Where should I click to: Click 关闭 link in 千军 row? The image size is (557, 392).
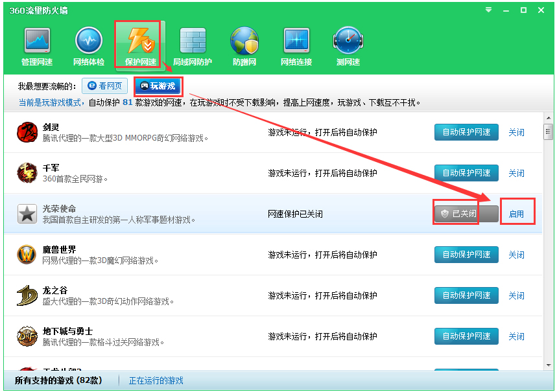point(517,173)
